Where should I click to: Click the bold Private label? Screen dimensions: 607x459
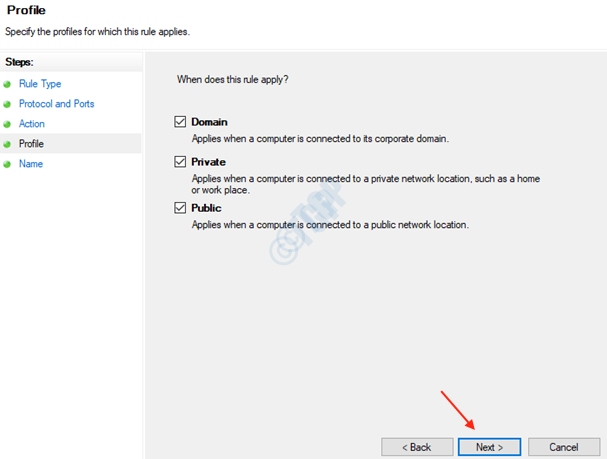(x=208, y=162)
